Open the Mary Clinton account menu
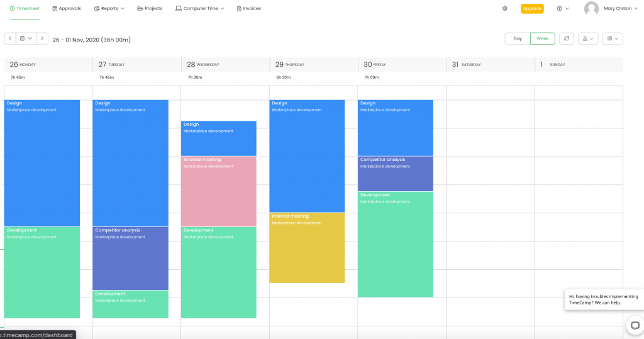This screenshot has width=644, height=339. (x=620, y=9)
